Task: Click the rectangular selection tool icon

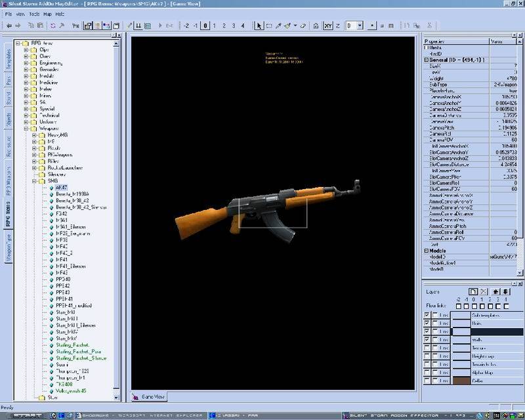Action: tap(270, 26)
